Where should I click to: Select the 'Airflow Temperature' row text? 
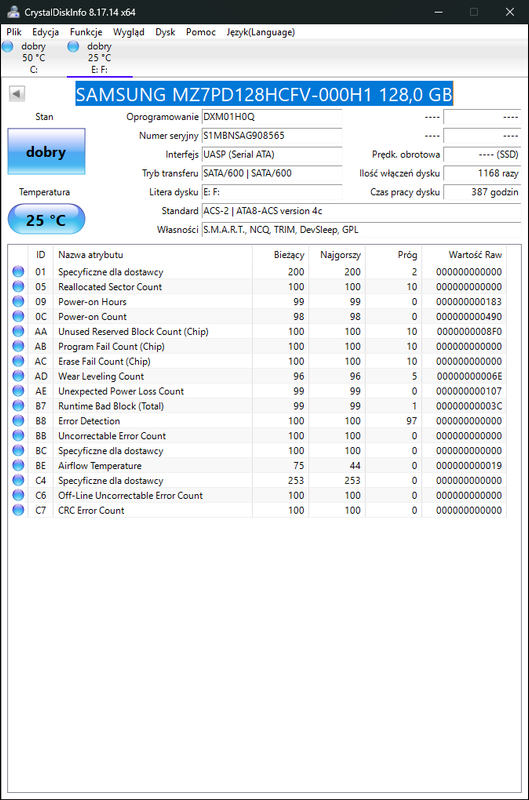pyautogui.click(x=100, y=466)
